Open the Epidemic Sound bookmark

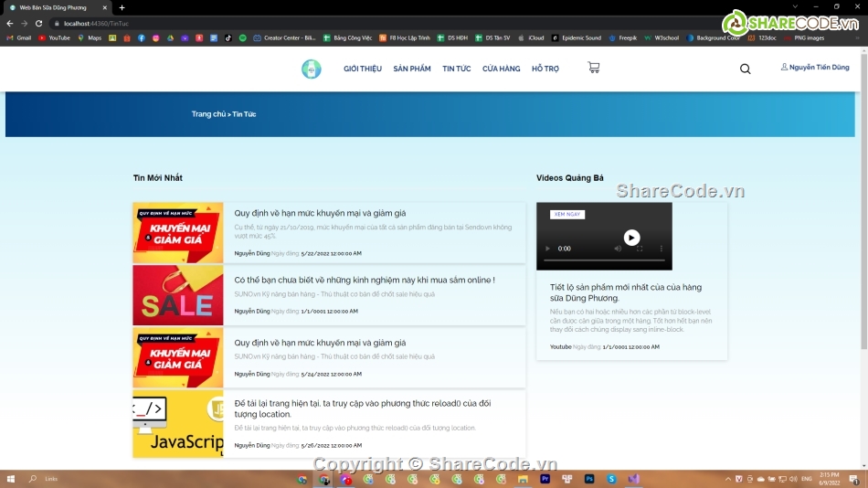[577, 38]
